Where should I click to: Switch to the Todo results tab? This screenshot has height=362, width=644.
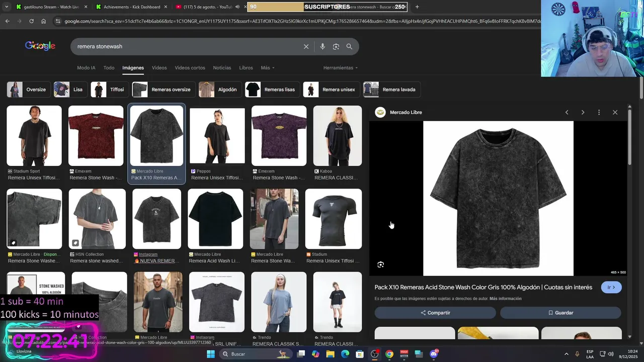(109, 68)
